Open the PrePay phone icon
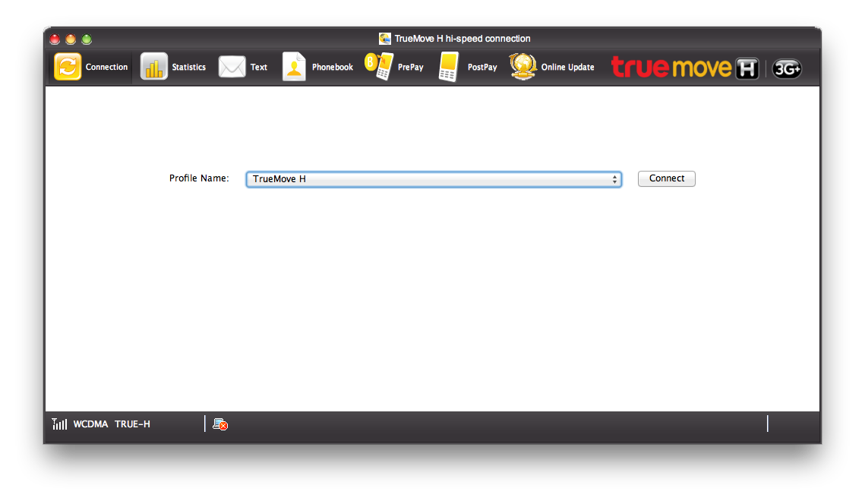Viewport: 865px width, 504px height. tap(379, 67)
